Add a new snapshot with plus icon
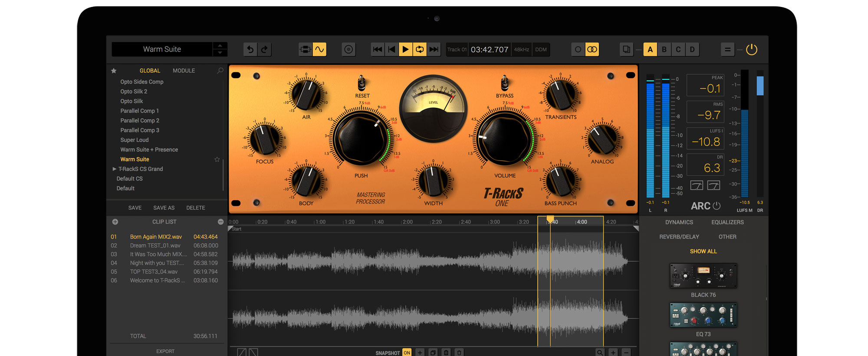This screenshot has height=356, width=868. coord(420,353)
